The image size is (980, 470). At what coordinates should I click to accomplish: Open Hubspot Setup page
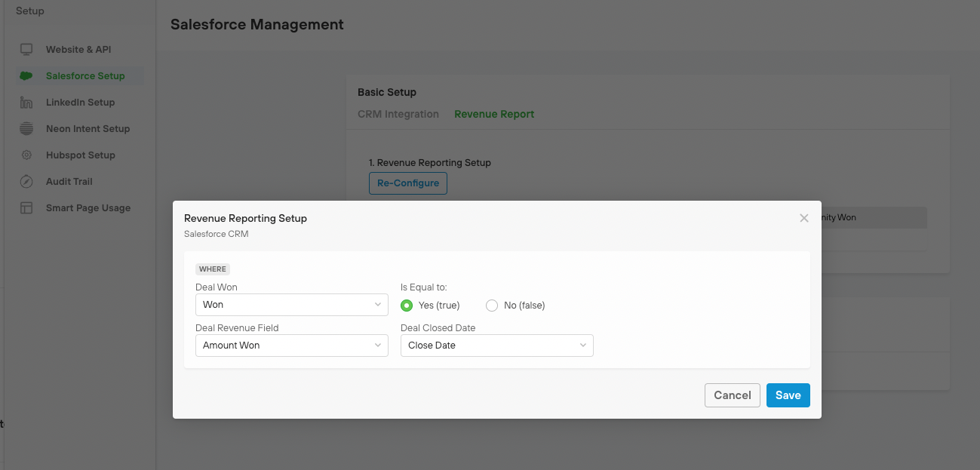point(81,155)
